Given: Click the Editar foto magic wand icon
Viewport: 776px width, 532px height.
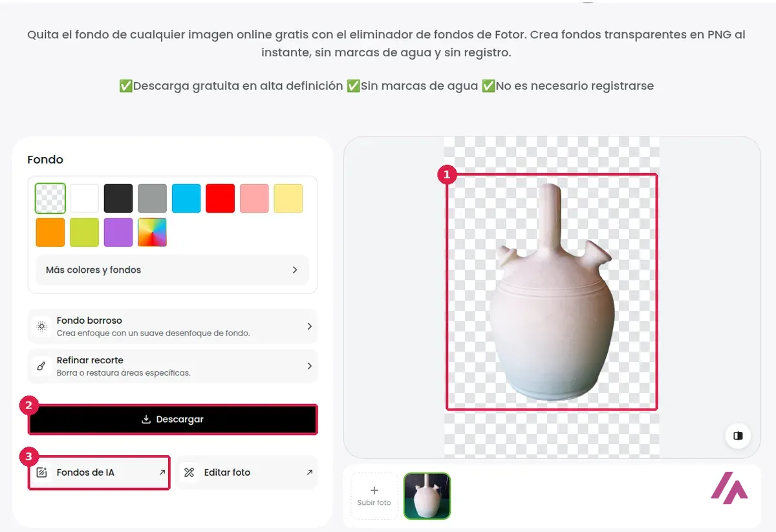Looking at the screenshot, I should click(189, 473).
